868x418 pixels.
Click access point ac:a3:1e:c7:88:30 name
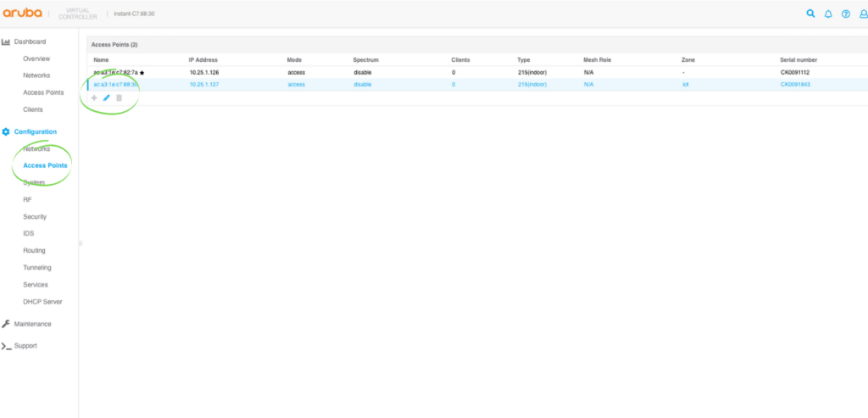115,85
